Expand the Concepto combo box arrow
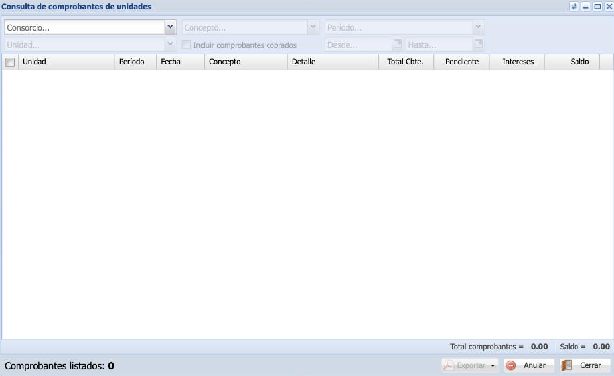614x376 pixels. click(x=313, y=27)
